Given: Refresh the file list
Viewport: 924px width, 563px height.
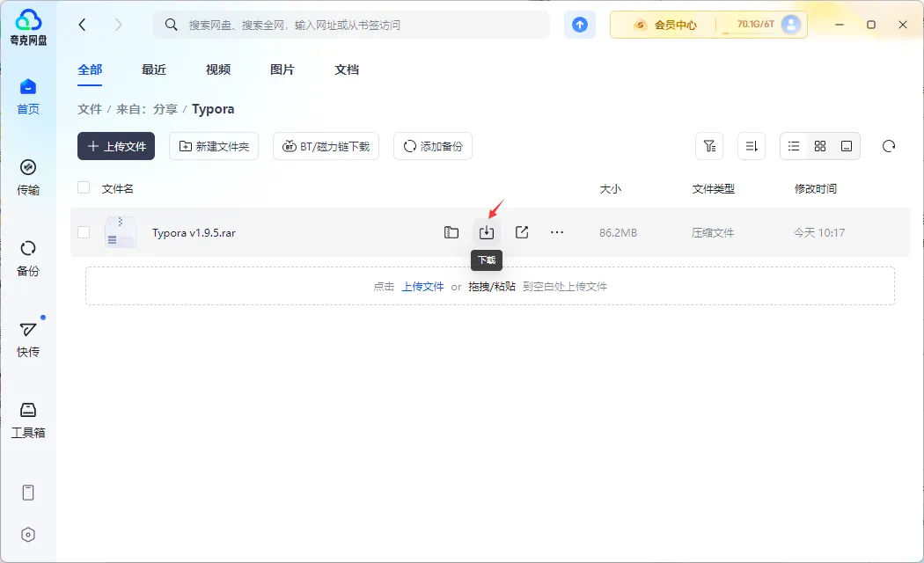Looking at the screenshot, I should click(889, 146).
